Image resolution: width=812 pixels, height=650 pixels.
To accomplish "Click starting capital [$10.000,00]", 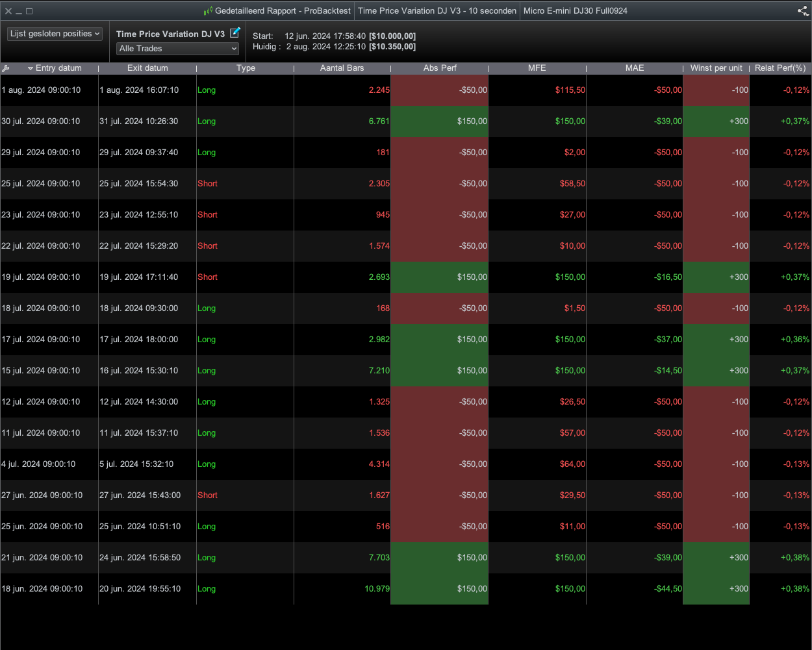I will pyautogui.click(x=392, y=36).
